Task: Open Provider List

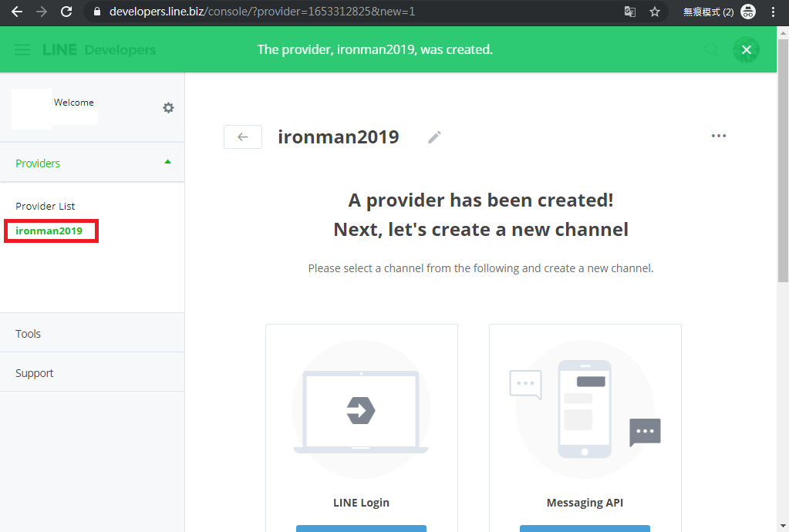Action: (46, 206)
